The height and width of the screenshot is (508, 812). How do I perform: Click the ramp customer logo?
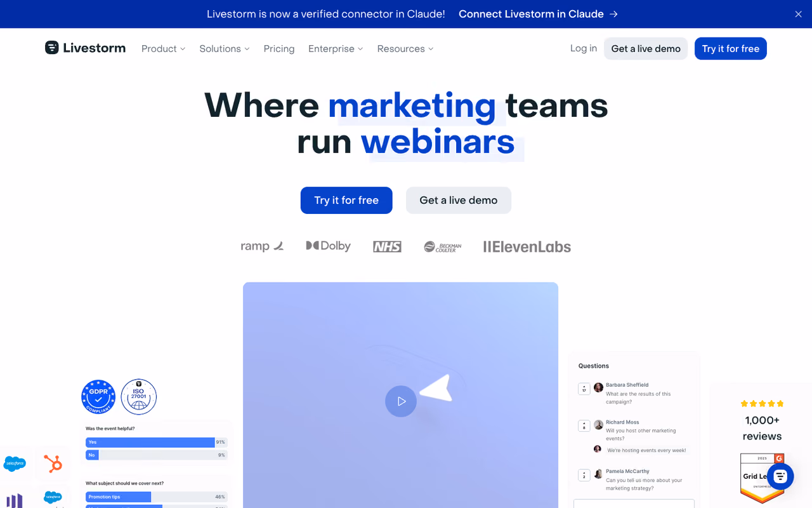(262, 246)
